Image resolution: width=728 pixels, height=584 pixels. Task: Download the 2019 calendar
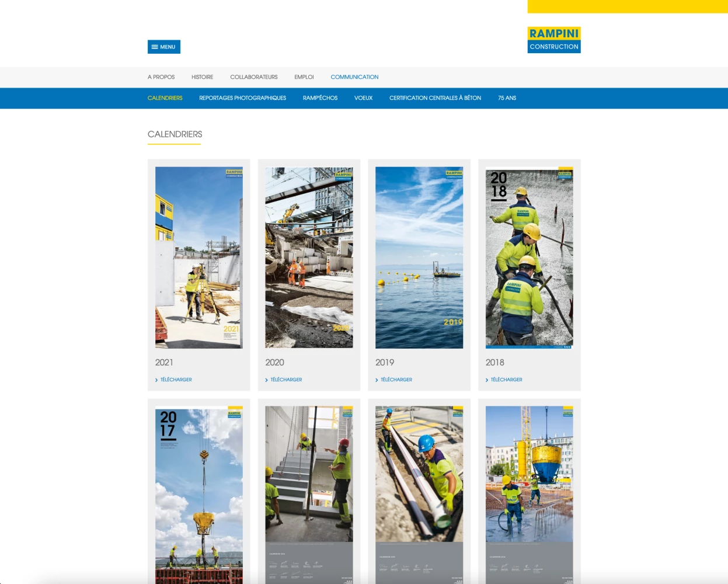pyautogui.click(x=396, y=380)
